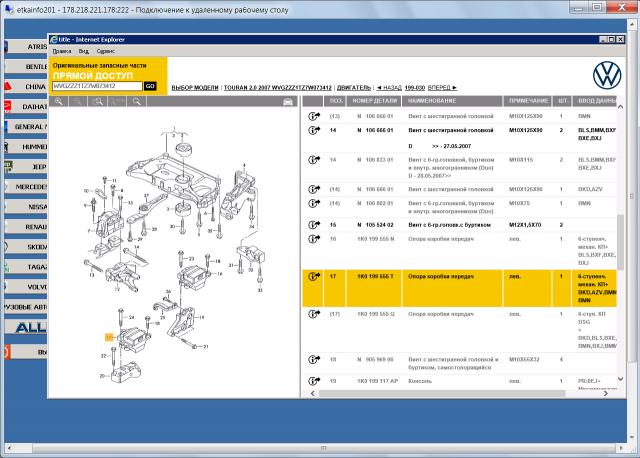Select the SKODA catalog button
640x458 pixels.
(x=26, y=247)
